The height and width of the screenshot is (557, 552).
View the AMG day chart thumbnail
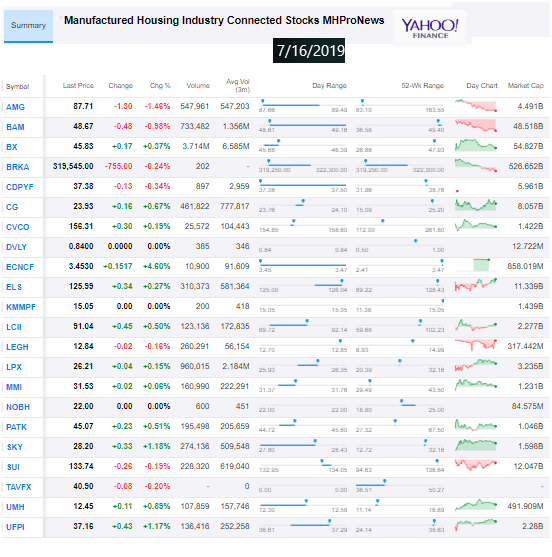(x=476, y=106)
